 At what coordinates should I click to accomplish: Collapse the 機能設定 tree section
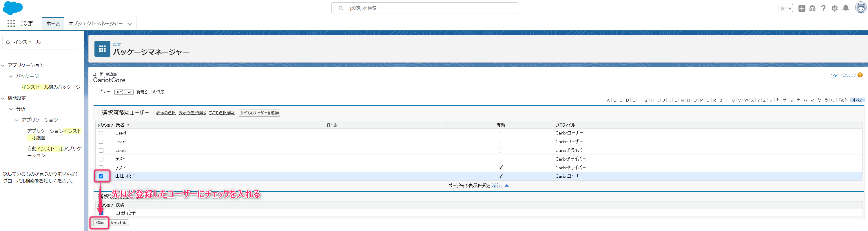click(x=3, y=99)
